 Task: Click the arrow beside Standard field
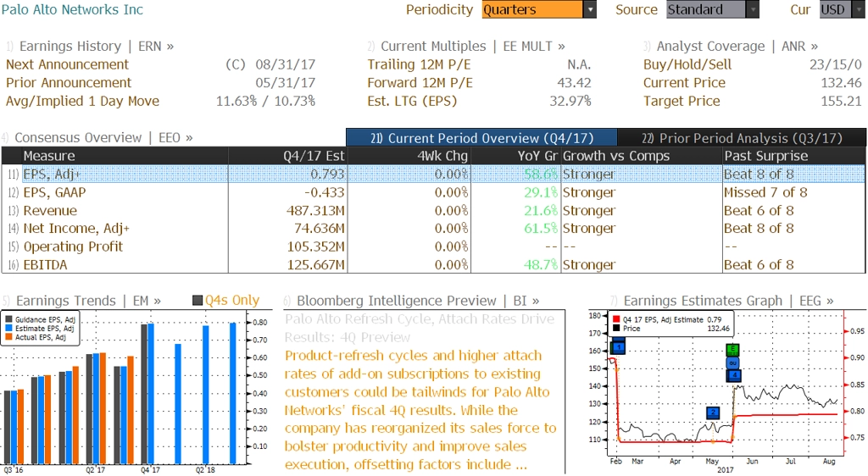(x=753, y=9)
